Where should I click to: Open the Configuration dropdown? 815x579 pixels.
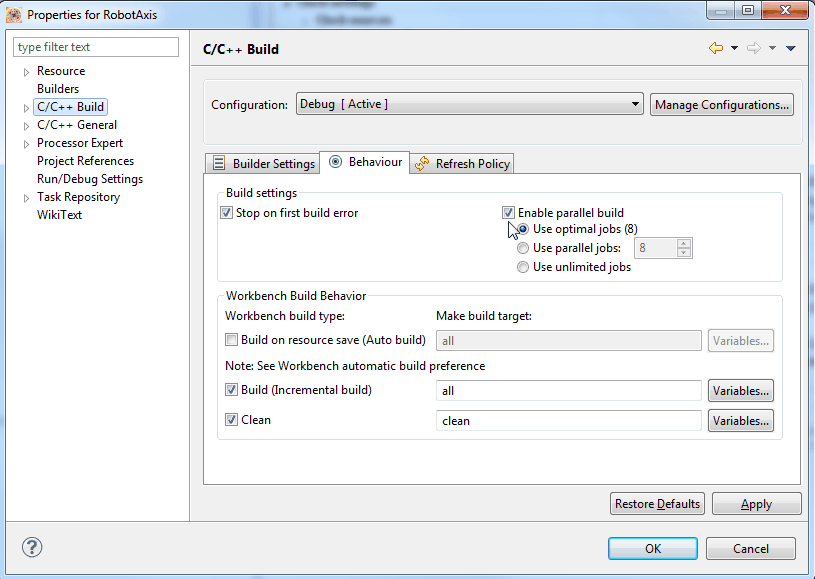pyautogui.click(x=470, y=105)
